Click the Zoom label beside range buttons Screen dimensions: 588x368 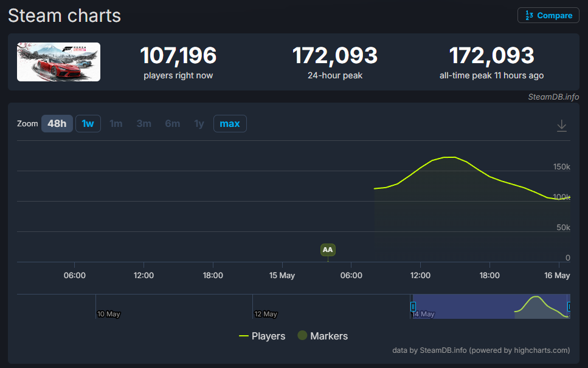coord(27,123)
